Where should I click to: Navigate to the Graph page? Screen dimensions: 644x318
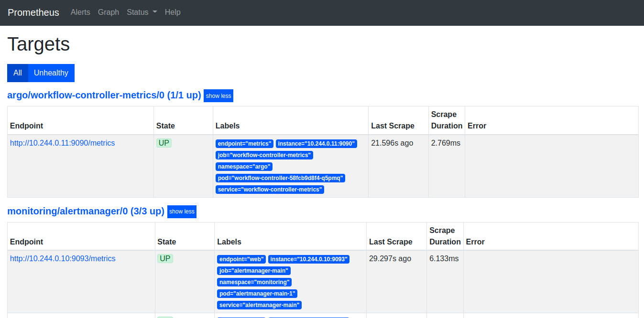coord(108,12)
